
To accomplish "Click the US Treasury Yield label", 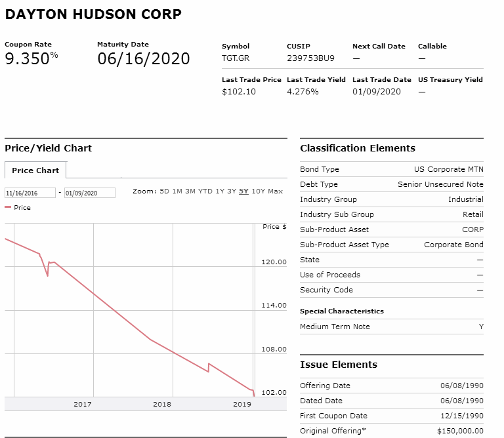I will point(450,79).
